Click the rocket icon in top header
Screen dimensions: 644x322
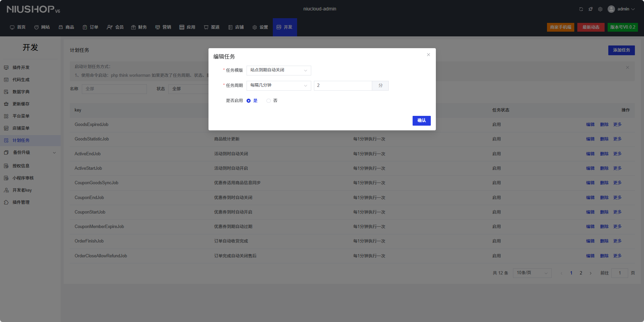tap(590, 9)
